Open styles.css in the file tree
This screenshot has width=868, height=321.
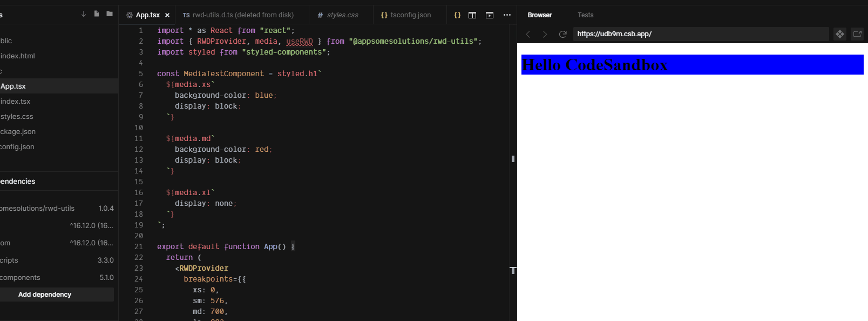[59, 117]
